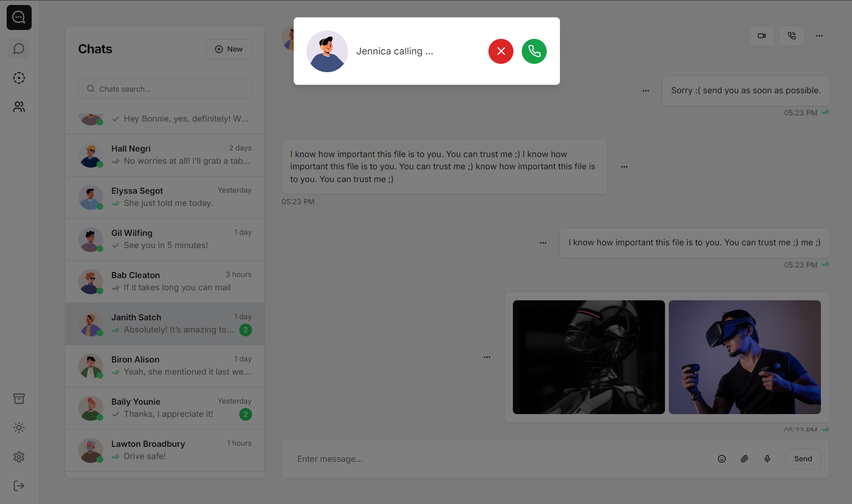Decline Jennica's incoming call
The width and height of the screenshot is (852, 504).
point(501,51)
